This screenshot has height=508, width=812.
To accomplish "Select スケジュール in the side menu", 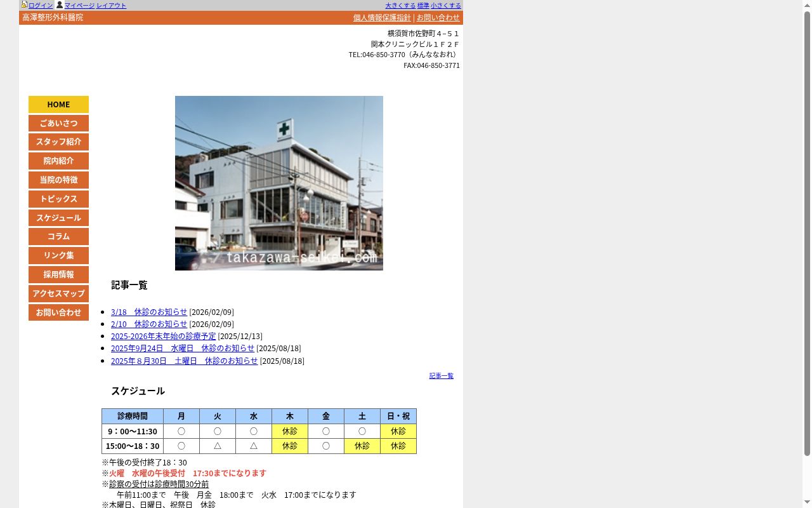I will pyautogui.click(x=58, y=218).
